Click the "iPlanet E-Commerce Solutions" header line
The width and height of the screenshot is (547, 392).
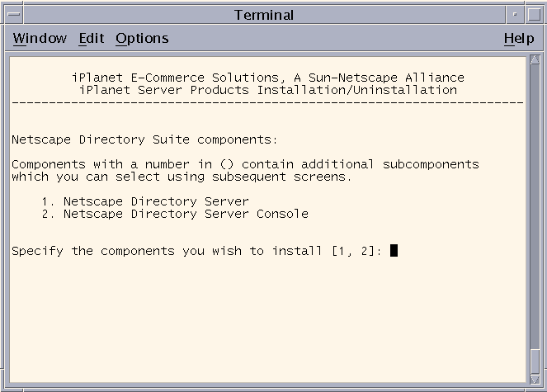268,78
